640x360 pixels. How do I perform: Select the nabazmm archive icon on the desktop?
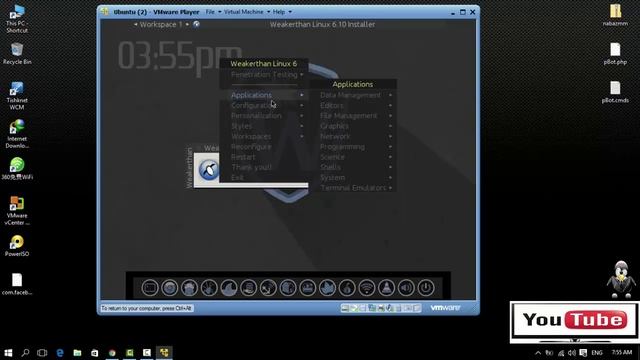pos(615,16)
